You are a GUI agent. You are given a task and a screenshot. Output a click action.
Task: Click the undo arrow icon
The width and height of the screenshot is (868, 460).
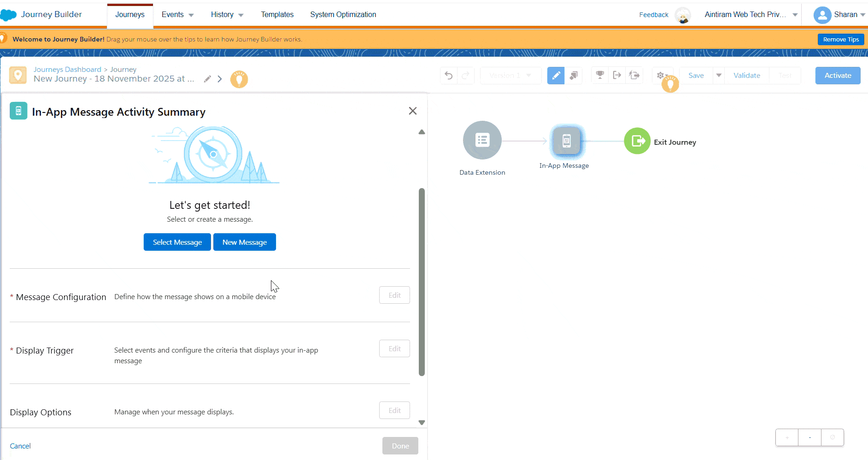tap(449, 76)
